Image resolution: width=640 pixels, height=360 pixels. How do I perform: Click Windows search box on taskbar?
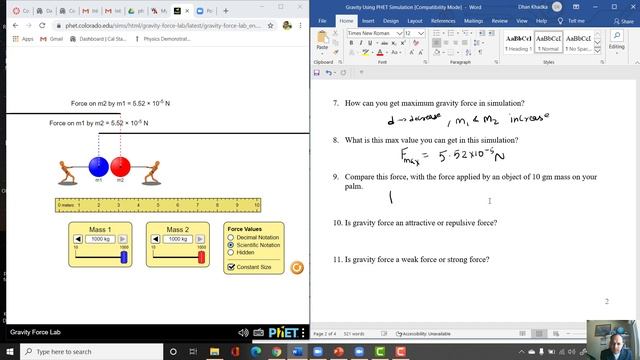pos(91,351)
